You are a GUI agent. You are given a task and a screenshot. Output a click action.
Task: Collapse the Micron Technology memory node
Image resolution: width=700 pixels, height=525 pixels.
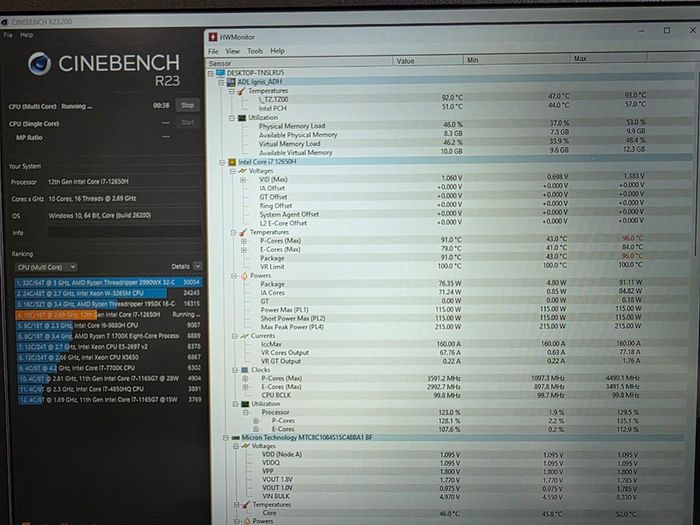click(226, 438)
